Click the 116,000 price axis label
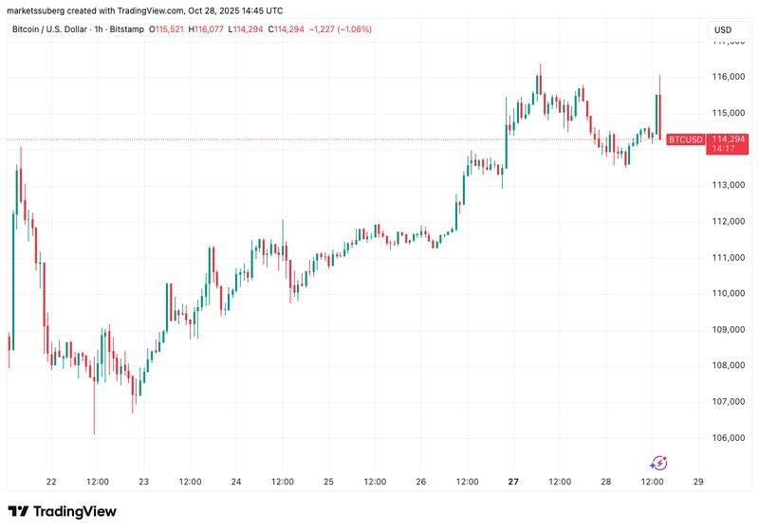This screenshot has width=759, height=532. pyautogui.click(x=729, y=77)
